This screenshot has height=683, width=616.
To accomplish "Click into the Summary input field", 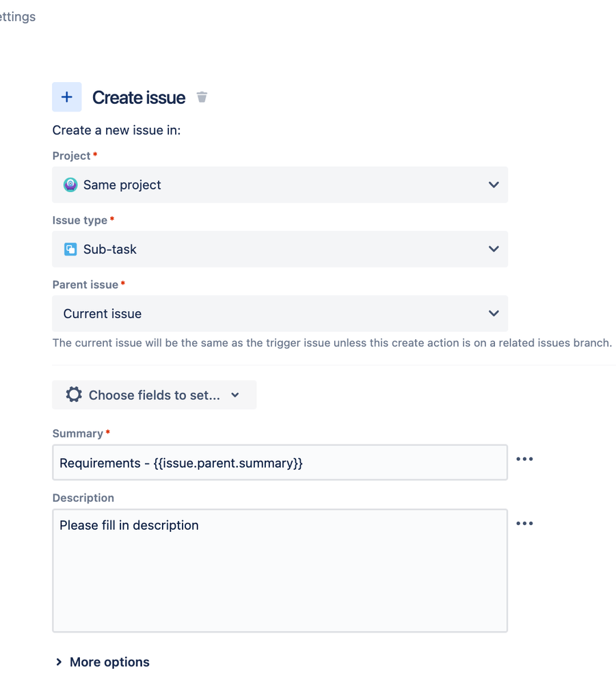I will 280,463.
